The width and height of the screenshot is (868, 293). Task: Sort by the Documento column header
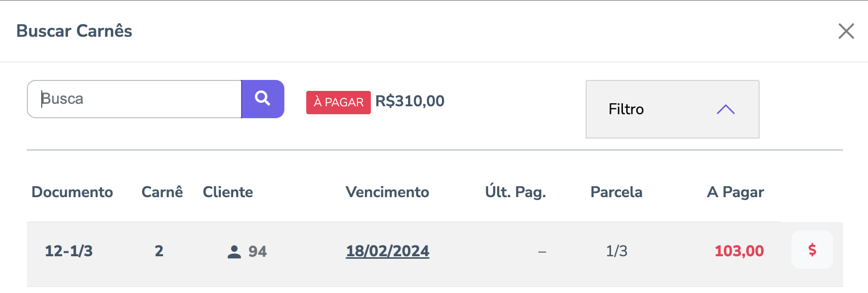(72, 192)
